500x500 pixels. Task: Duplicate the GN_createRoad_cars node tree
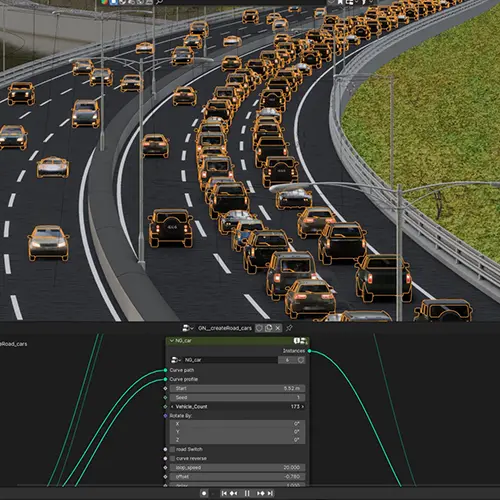(x=268, y=328)
